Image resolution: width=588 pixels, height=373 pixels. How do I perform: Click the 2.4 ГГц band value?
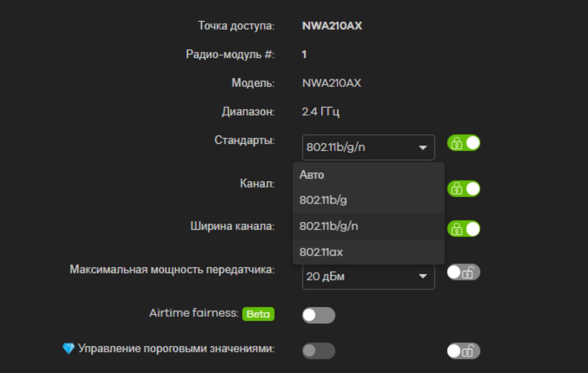pyautogui.click(x=321, y=112)
